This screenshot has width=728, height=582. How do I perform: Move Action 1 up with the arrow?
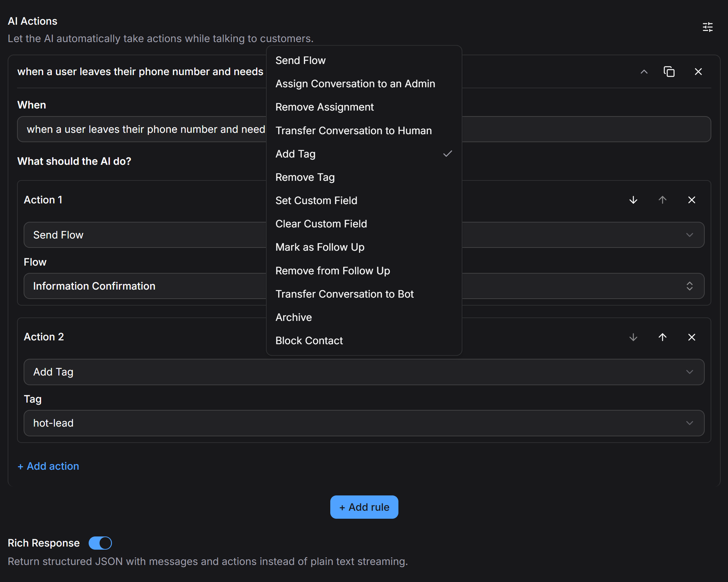click(662, 200)
